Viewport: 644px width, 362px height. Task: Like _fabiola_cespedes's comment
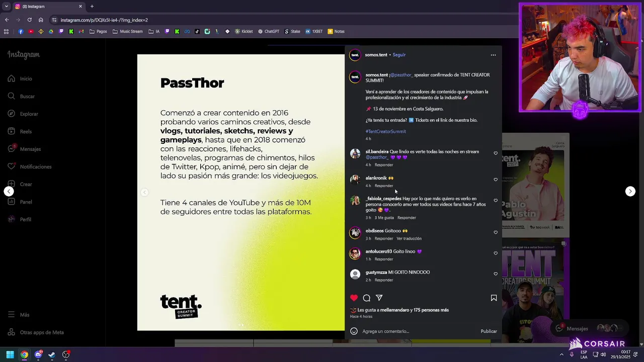[x=496, y=200]
